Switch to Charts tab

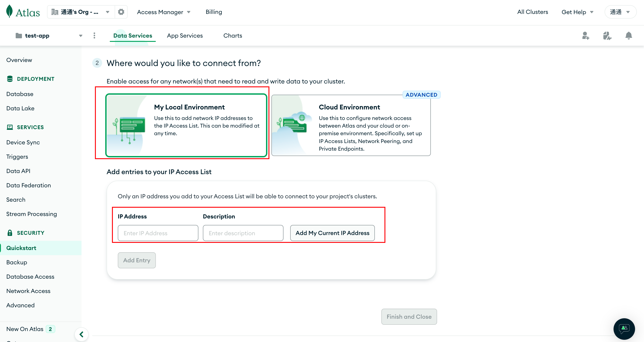tap(233, 35)
